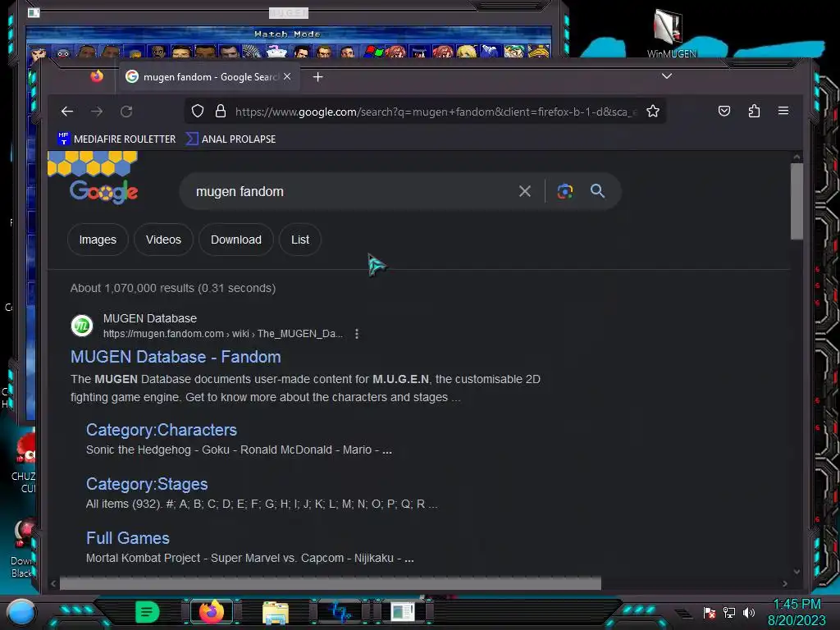The width and height of the screenshot is (840, 630).
Task: Open the MUGEN Database favicon
Action: (x=82, y=325)
